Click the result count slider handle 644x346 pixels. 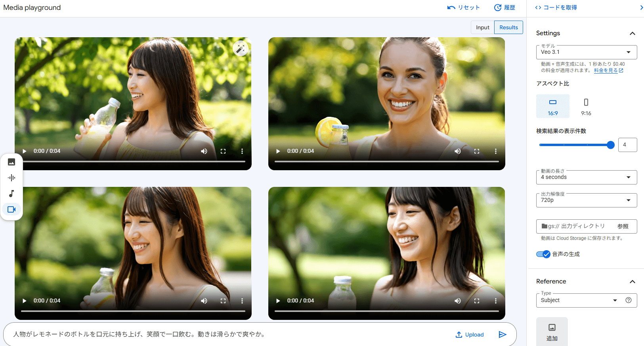(x=611, y=145)
